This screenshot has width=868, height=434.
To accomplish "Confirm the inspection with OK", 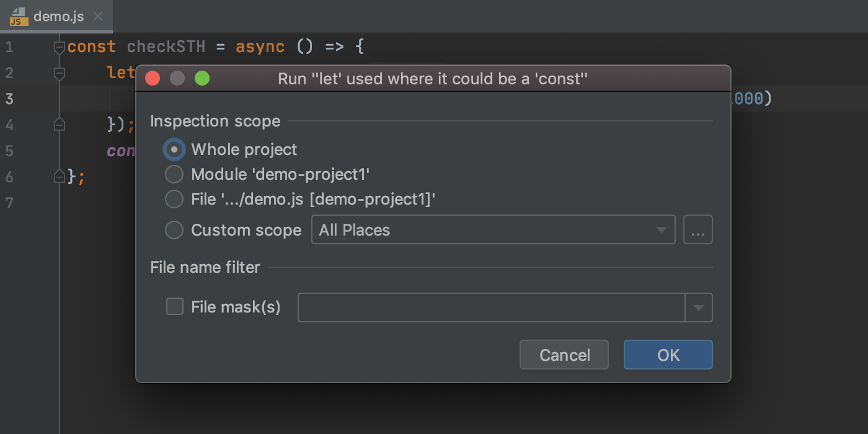I will [668, 355].
